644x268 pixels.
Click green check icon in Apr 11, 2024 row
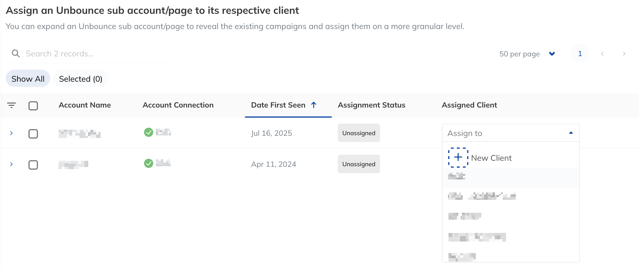[x=148, y=163]
